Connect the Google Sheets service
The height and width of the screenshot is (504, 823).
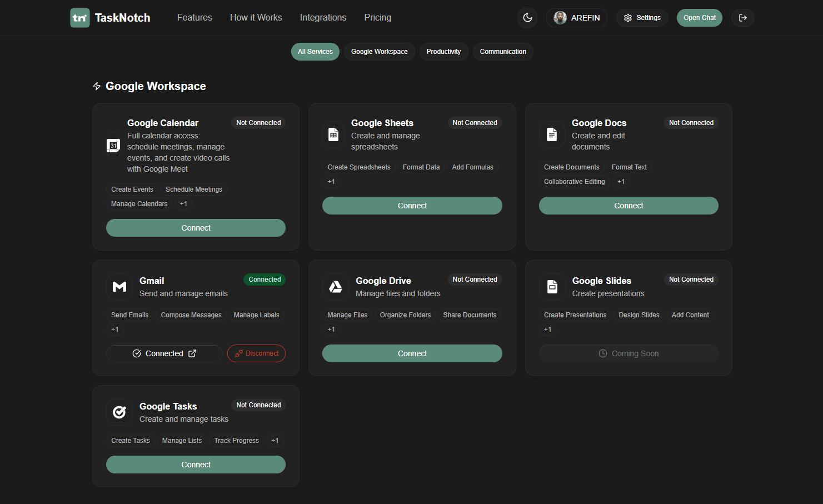pos(412,206)
